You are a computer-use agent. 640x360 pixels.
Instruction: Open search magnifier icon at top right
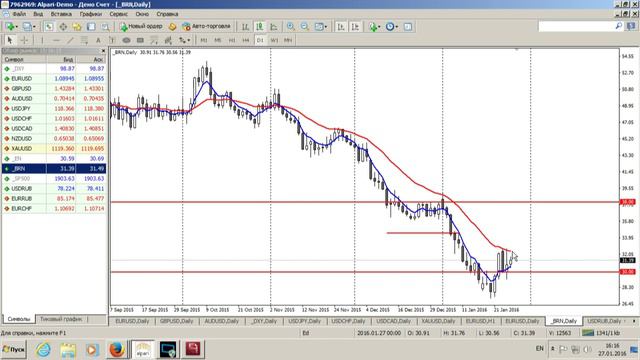[x=619, y=26]
